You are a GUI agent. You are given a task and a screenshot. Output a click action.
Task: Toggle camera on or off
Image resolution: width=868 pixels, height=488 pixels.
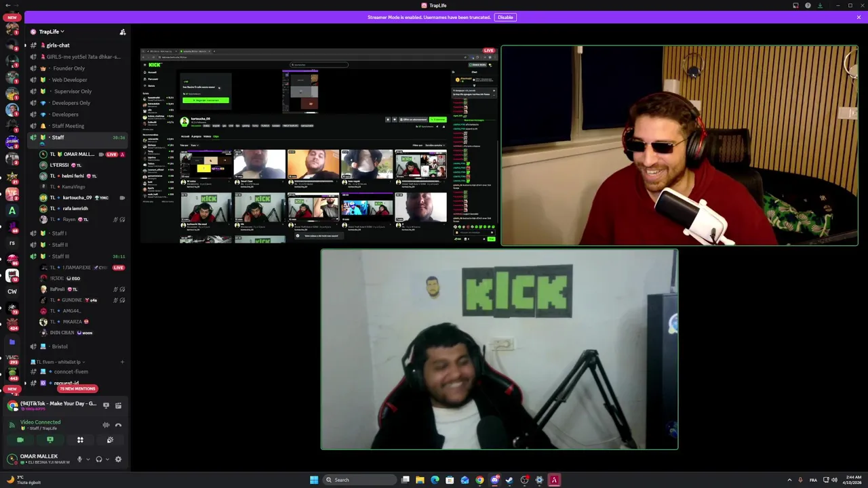[20, 441]
